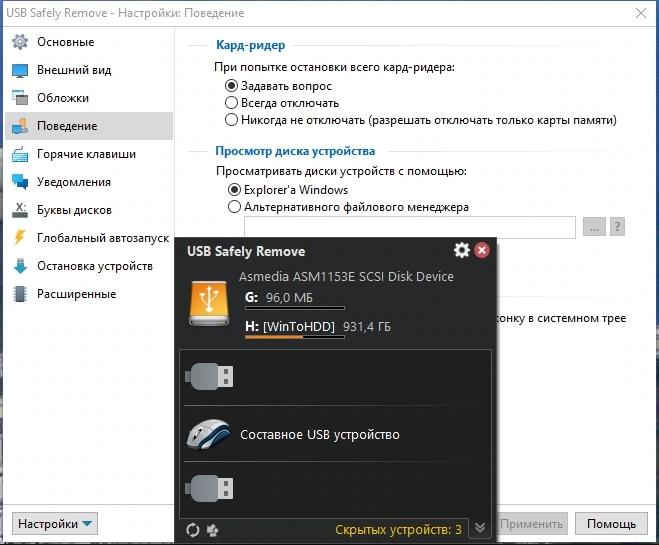Go to the Горячие клавиши section
This screenshot has height=545, width=659.
89,154
